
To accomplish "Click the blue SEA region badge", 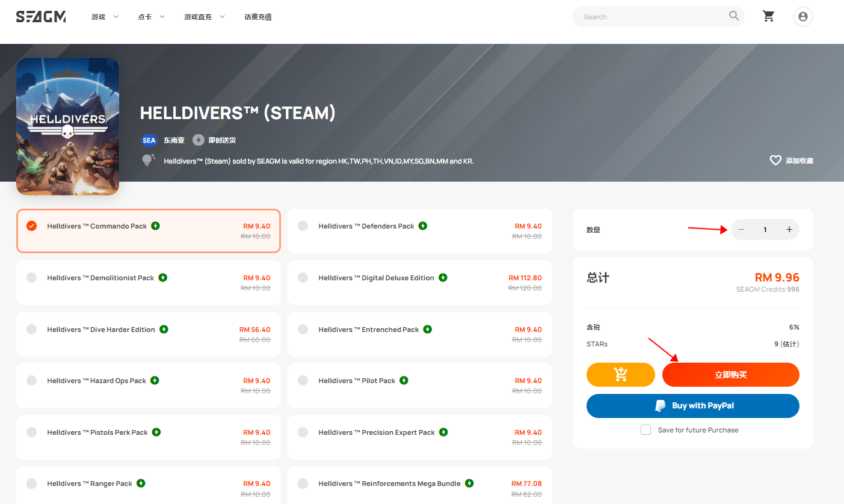I will pos(149,140).
